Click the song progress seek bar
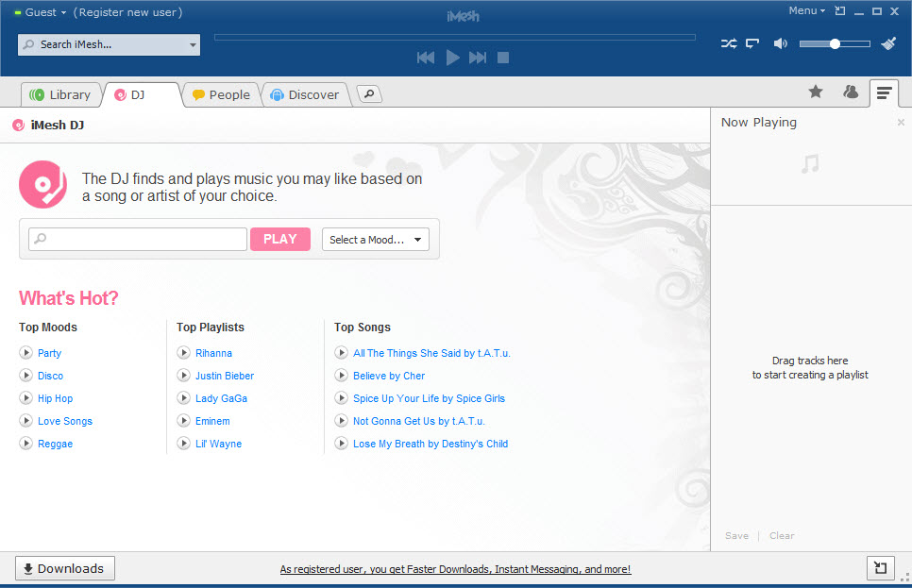This screenshot has width=912, height=588. click(x=455, y=37)
